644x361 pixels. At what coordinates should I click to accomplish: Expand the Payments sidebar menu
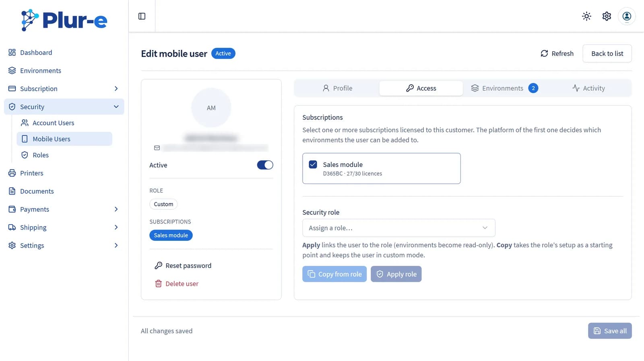pyautogui.click(x=64, y=209)
